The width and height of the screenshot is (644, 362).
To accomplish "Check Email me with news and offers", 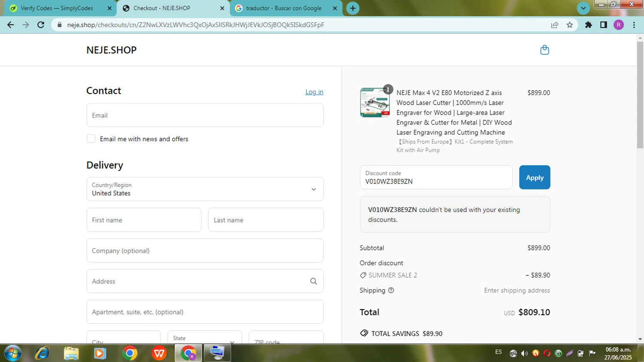I will (x=91, y=138).
